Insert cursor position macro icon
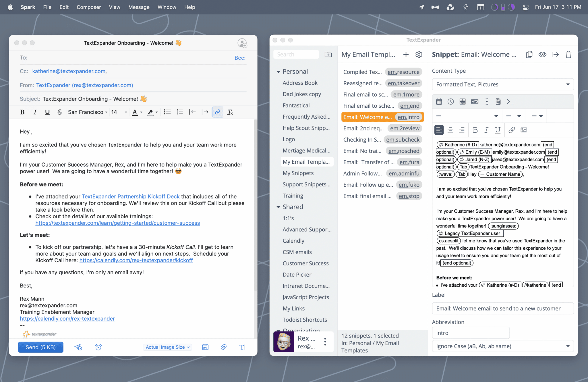Image resolution: width=588 pixels, height=382 pixels. pos(487,101)
